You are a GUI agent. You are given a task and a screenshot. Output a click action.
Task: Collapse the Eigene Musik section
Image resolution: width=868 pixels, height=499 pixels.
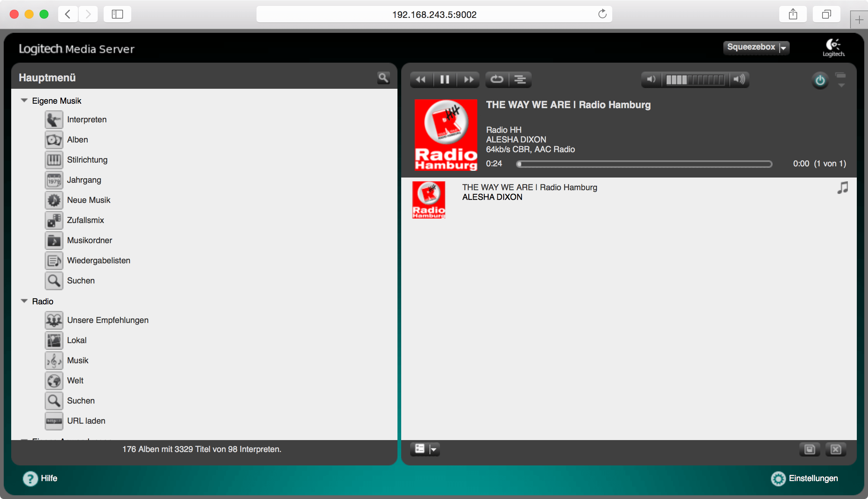point(23,100)
